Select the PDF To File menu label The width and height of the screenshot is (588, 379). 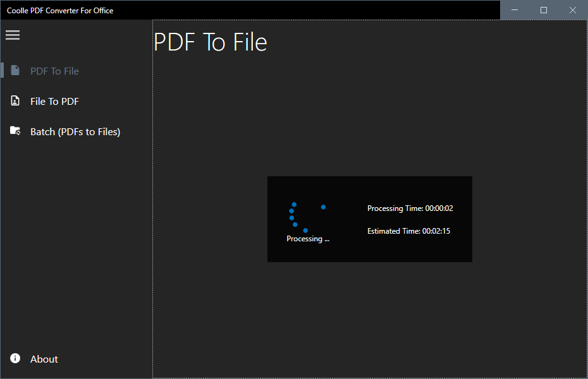(x=54, y=71)
